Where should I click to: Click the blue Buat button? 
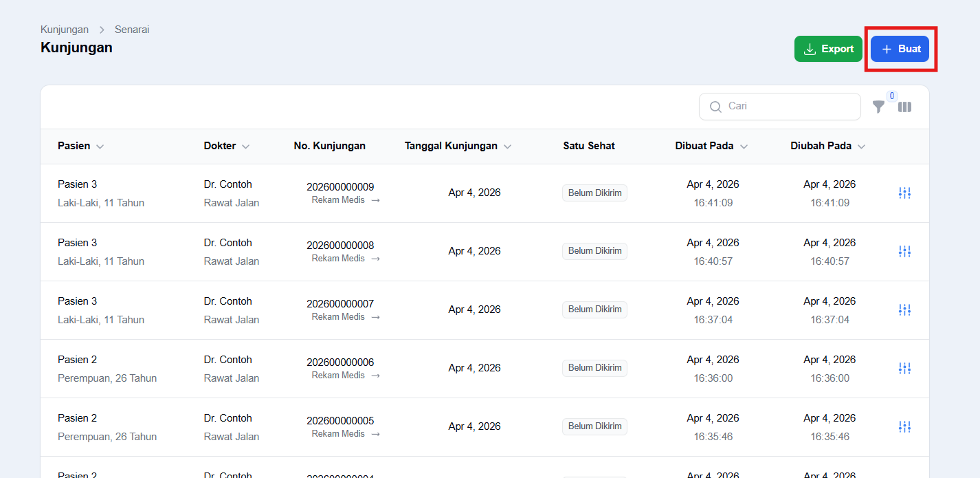point(900,49)
